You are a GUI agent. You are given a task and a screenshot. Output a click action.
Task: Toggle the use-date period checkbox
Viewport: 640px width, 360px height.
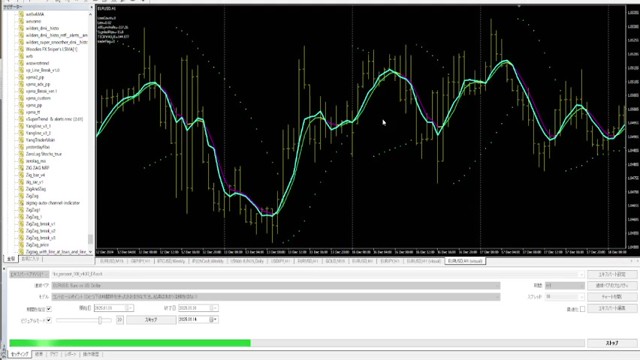49,309
